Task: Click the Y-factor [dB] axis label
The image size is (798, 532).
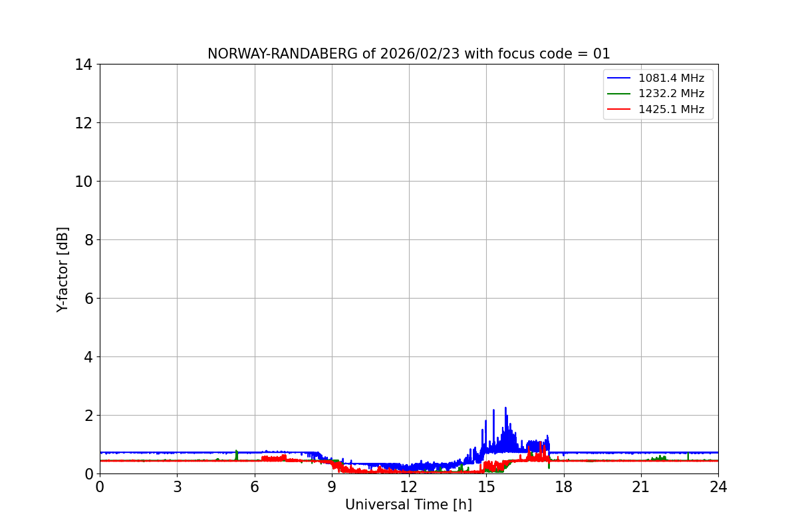Action: click(63, 269)
